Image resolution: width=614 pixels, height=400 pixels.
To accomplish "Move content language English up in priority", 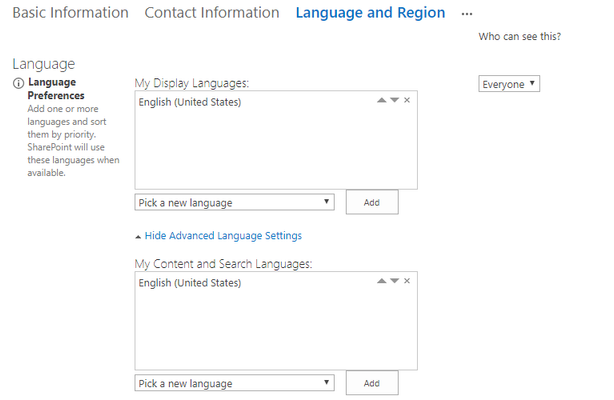I will [x=381, y=281].
